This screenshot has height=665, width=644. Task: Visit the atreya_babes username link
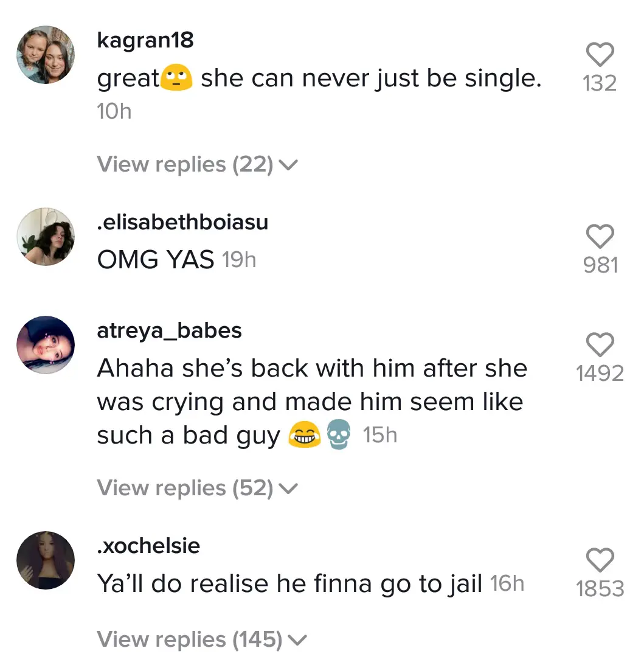tap(169, 331)
